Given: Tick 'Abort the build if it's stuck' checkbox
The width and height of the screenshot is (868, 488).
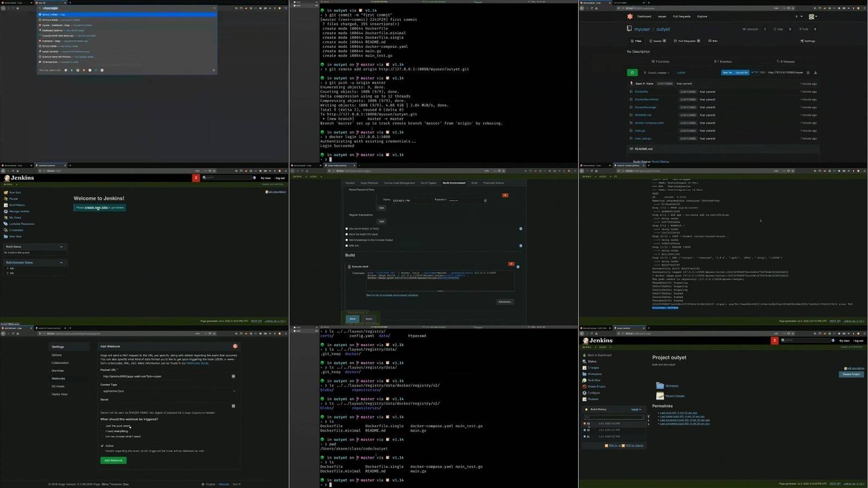Looking at the screenshot, I should coord(347,234).
